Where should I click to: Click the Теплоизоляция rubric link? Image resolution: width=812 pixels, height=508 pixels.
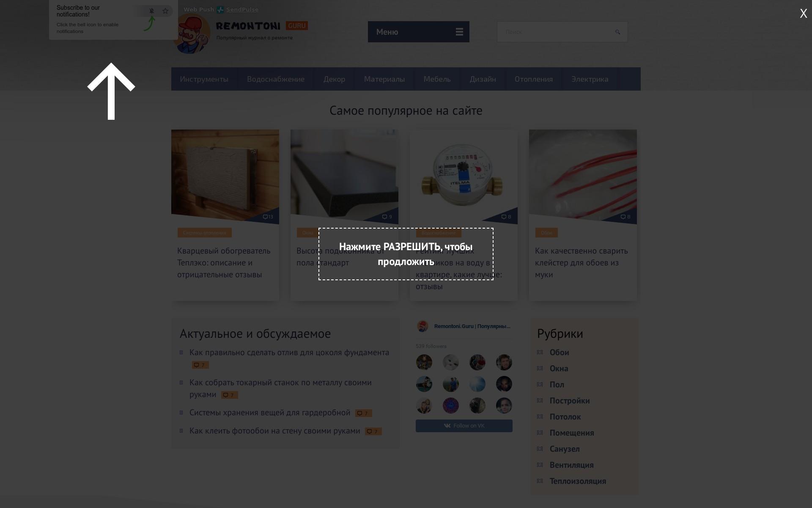(x=578, y=481)
